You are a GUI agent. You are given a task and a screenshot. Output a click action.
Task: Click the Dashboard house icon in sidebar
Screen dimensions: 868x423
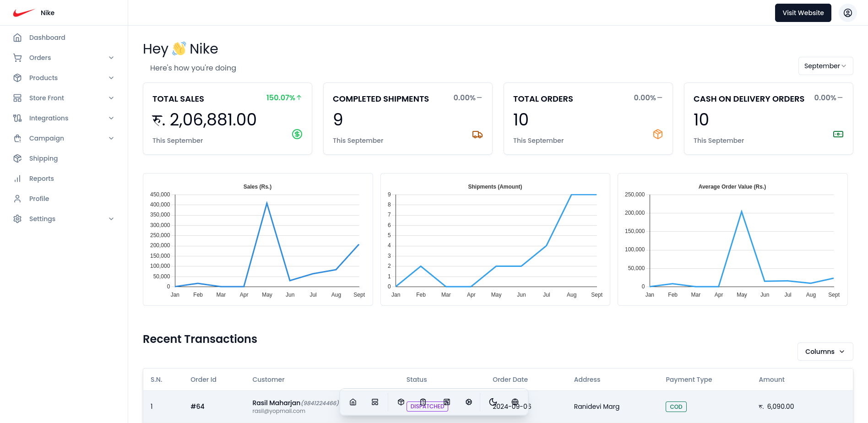[x=17, y=38]
